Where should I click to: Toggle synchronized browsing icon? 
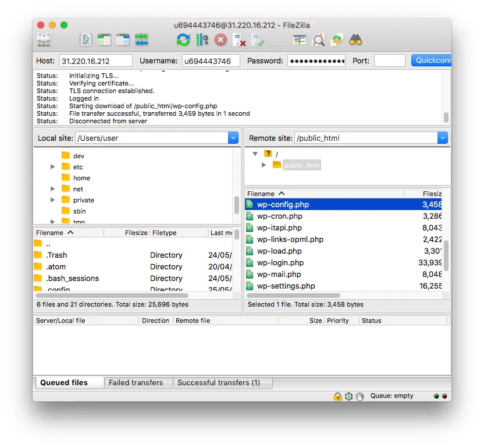[337, 40]
